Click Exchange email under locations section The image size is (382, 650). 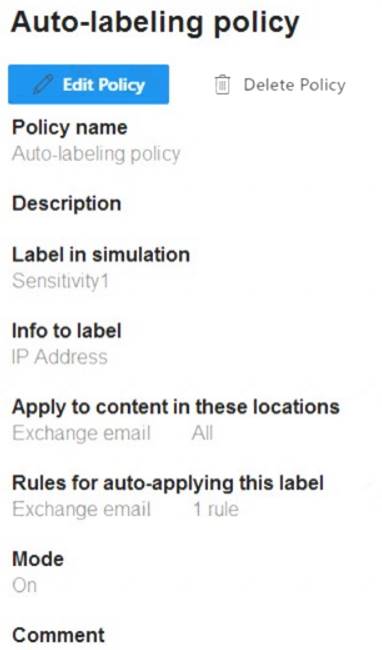(x=81, y=433)
